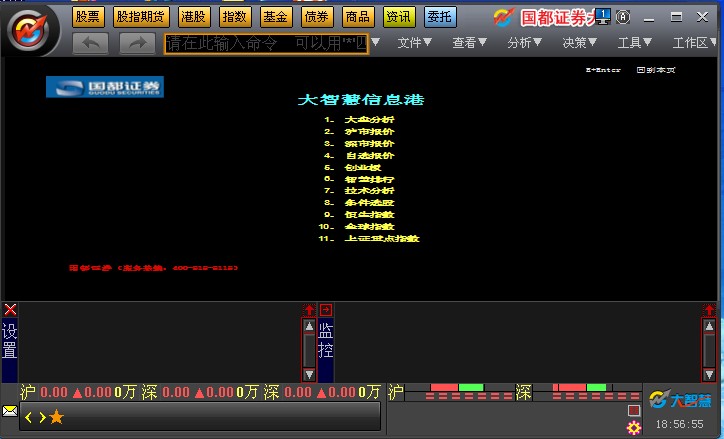Image resolution: width=724 pixels, height=439 pixels.
Task: Close the lower panel with red X
Action: [10, 309]
